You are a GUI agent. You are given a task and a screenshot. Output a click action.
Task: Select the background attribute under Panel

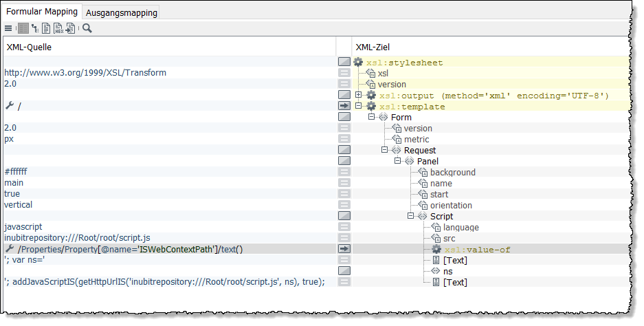pyautogui.click(x=452, y=172)
